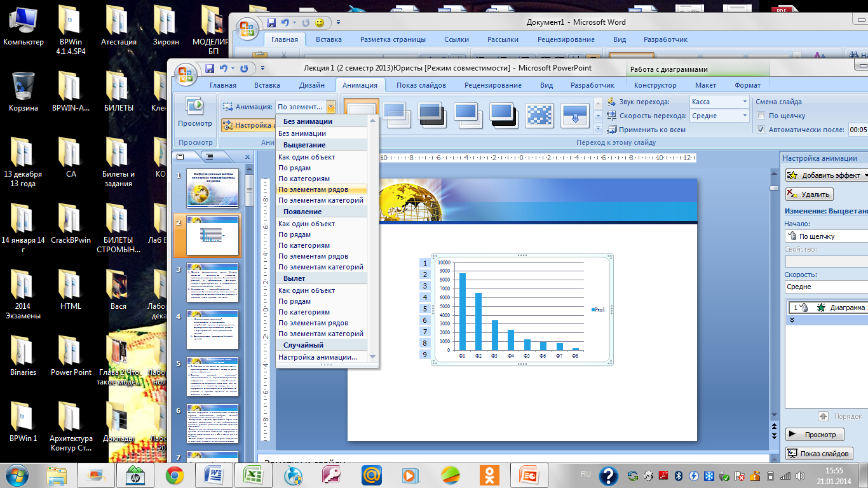The width and height of the screenshot is (868, 488).
Task: Select the downward-arrow push slide transition
Action: (x=576, y=114)
